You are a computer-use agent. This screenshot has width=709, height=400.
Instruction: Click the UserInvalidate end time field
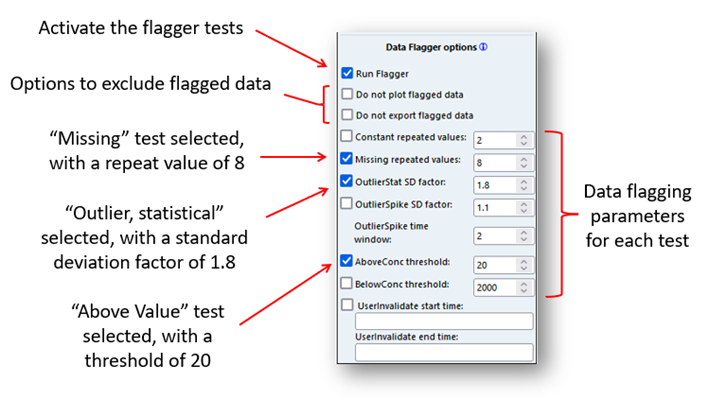(444, 353)
